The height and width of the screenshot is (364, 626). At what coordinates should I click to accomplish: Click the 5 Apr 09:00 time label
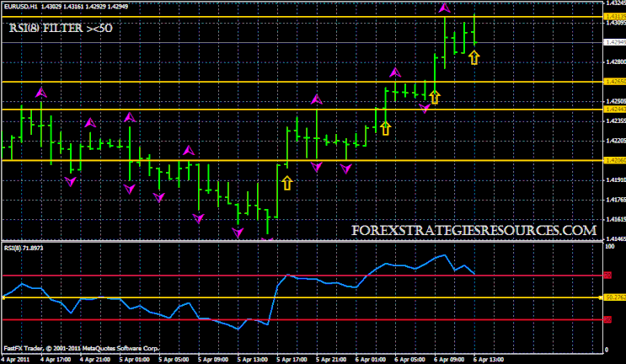click(213, 360)
